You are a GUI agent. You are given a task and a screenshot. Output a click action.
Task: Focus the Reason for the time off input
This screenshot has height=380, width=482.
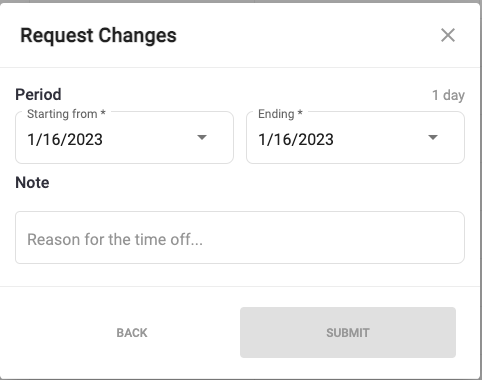pyautogui.click(x=240, y=237)
